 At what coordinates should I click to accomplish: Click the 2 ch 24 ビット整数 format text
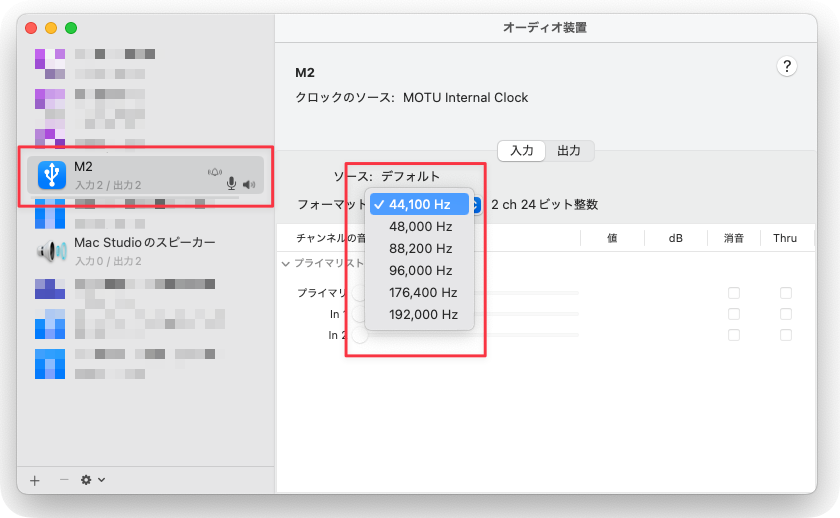point(544,204)
